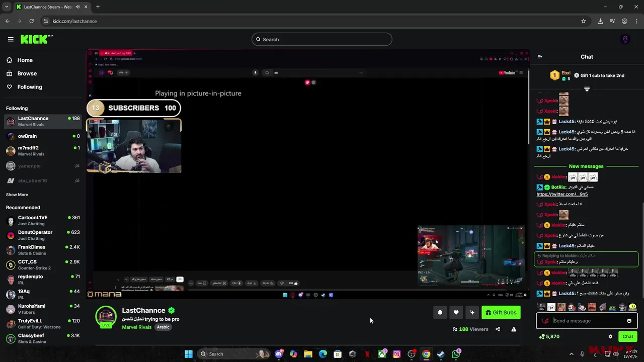This screenshot has width=644, height=362.
Task: Show hidden system tray icons
Action: point(571,354)
